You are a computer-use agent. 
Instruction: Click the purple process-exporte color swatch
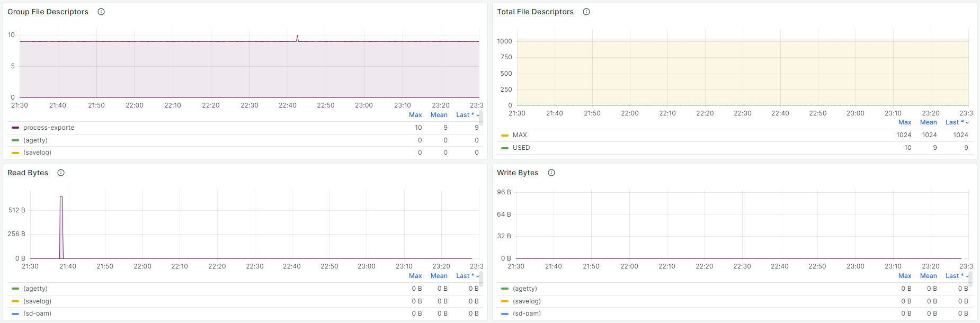(15, 128)
